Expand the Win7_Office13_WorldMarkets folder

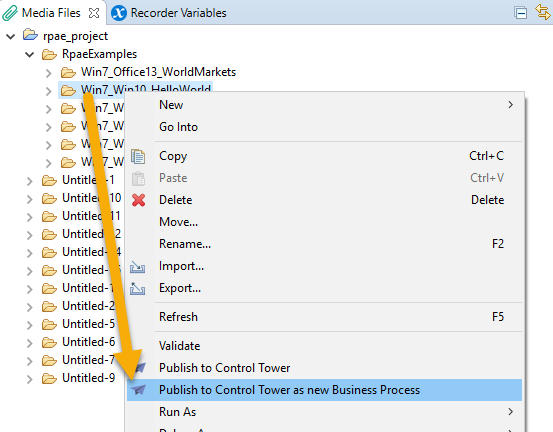coord(48,73)
